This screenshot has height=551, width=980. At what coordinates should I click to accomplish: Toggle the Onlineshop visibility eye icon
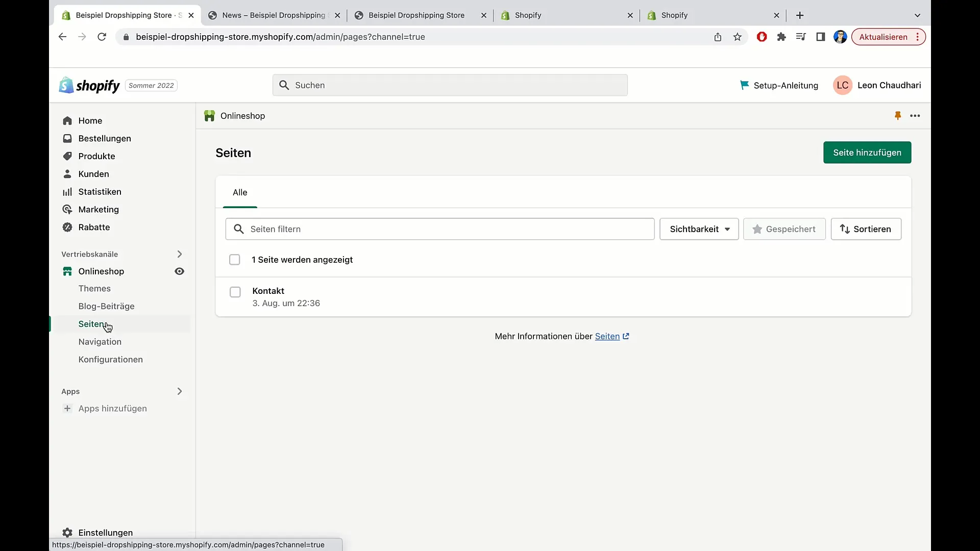click(x=179, y=271)
